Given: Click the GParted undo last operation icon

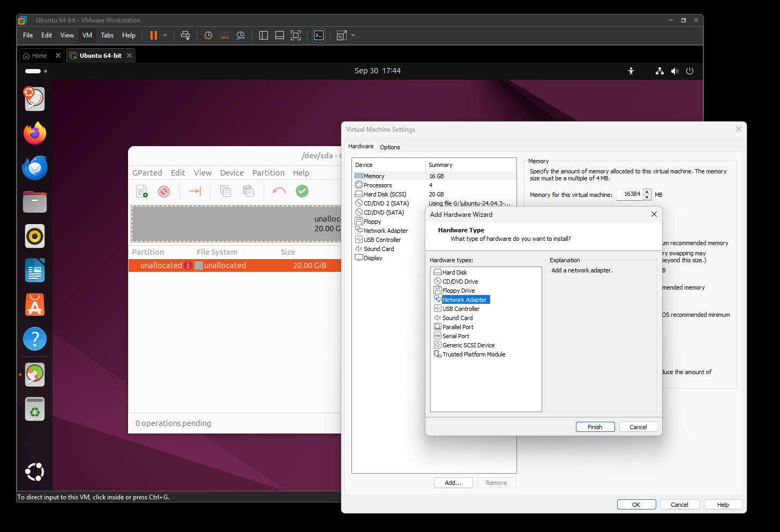Looking at the screenshot, I should 279,191.
